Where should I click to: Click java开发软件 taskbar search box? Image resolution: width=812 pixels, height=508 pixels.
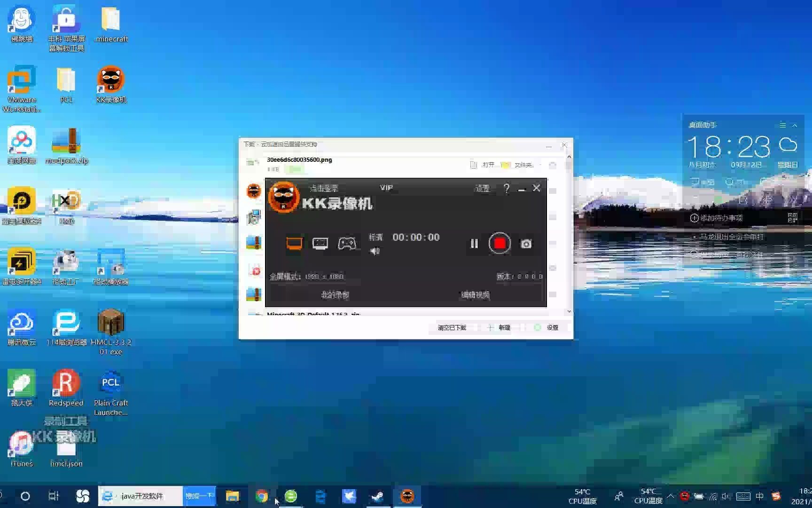141,496
